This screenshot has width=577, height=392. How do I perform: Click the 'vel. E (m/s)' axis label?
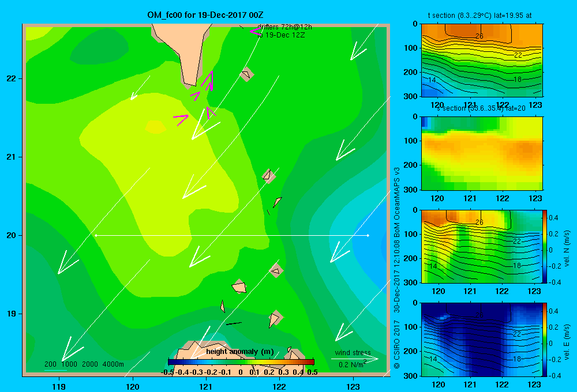point(567,342)
